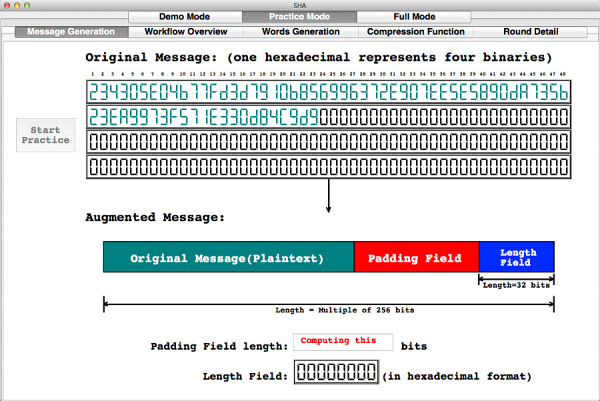Image resolution: width=600 pixels, height=401 pixels.
Task: Select the Practice Mode tab
Action: pos(298,17)
